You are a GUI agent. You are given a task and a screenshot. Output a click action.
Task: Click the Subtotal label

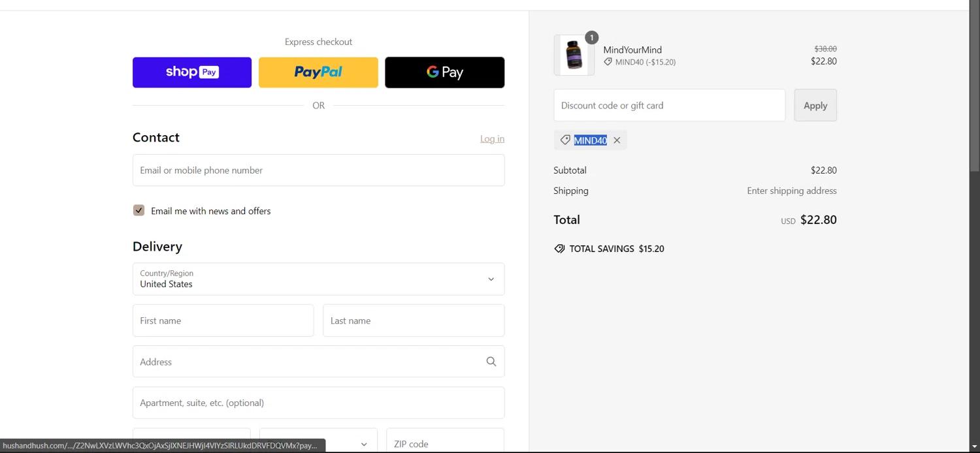click(570, 170)
